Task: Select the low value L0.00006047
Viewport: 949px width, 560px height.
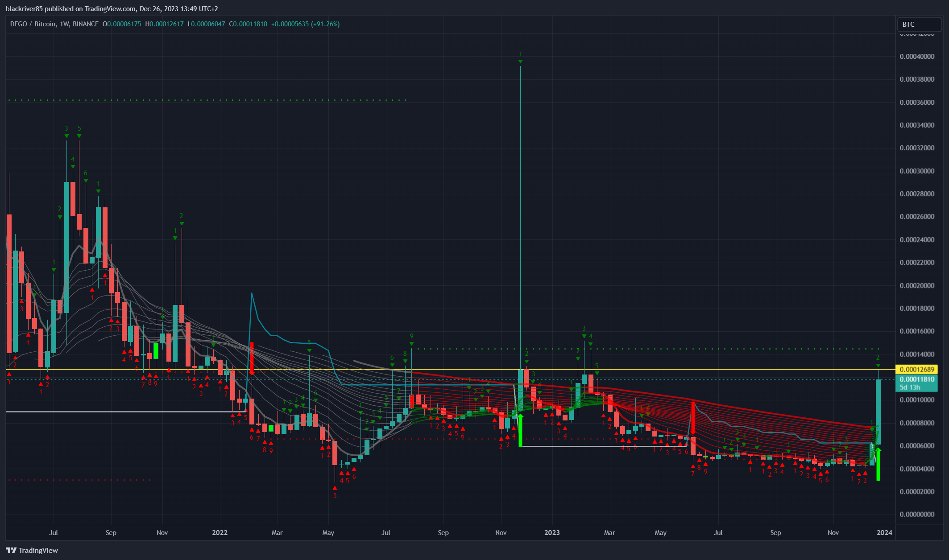Action: coord(206,24)
